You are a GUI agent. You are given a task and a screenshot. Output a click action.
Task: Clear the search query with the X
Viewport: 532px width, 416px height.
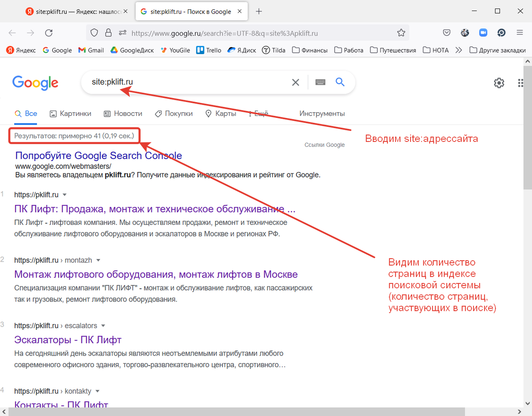[295, 82]
